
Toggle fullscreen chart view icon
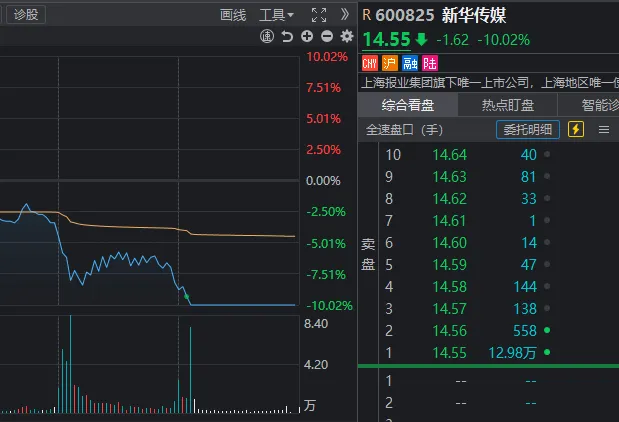click(319, 15)
